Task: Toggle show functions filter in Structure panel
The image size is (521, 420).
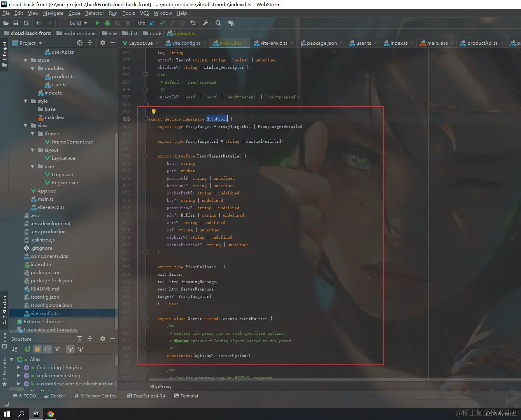Action: (37, 349)
